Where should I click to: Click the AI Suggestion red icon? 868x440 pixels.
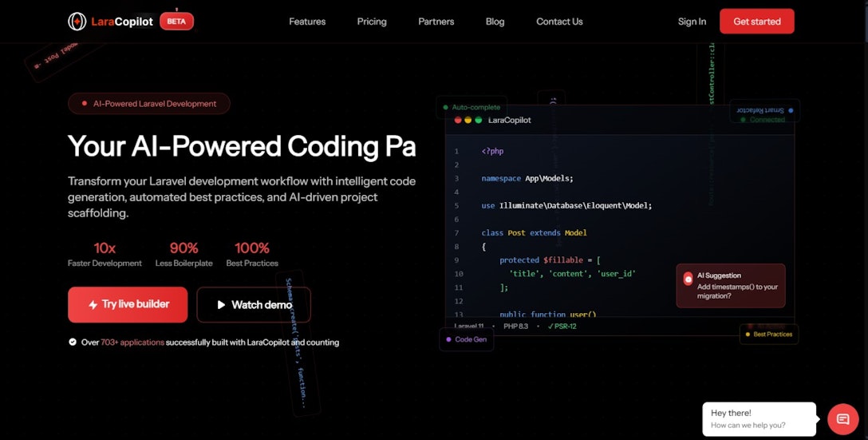pyautogui.click(x=688, y=279)
